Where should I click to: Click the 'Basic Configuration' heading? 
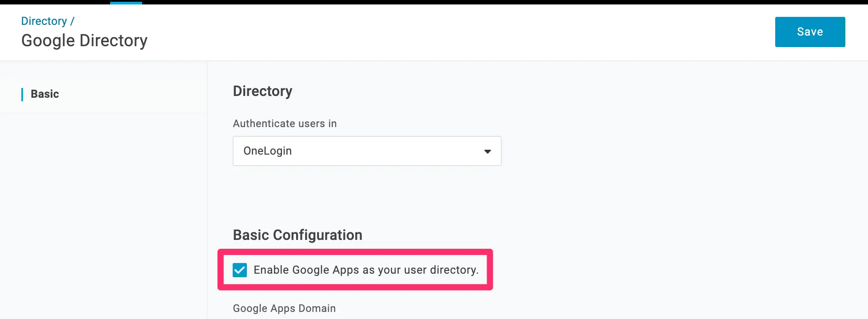(297, 235)
